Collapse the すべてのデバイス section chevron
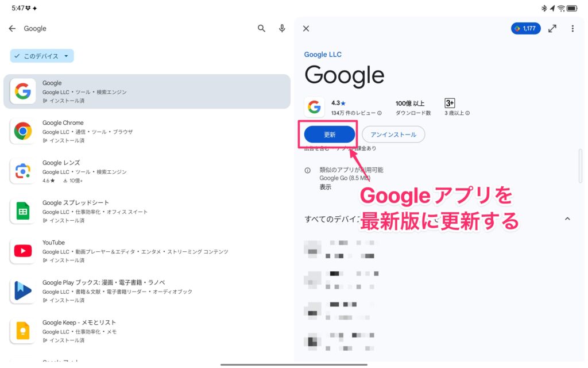The width and height of the screenshot is (588, 368). (x=567, y=218)
